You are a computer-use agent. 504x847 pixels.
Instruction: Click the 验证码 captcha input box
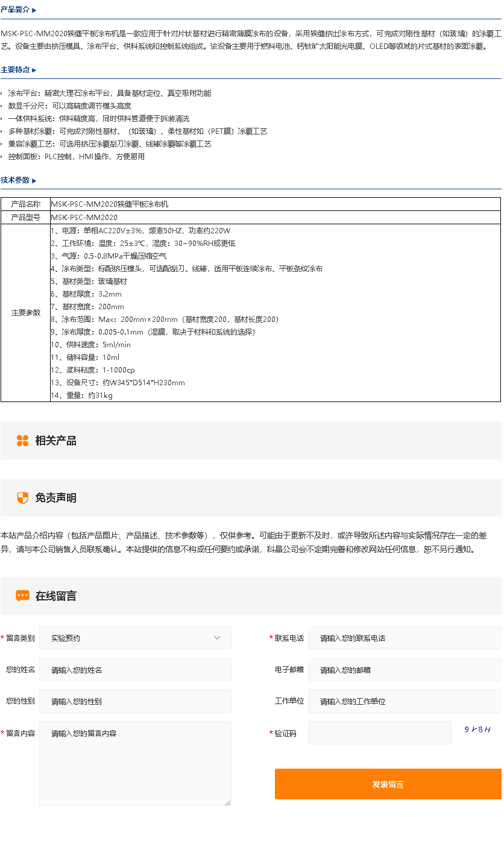click(x=379, y=733)
